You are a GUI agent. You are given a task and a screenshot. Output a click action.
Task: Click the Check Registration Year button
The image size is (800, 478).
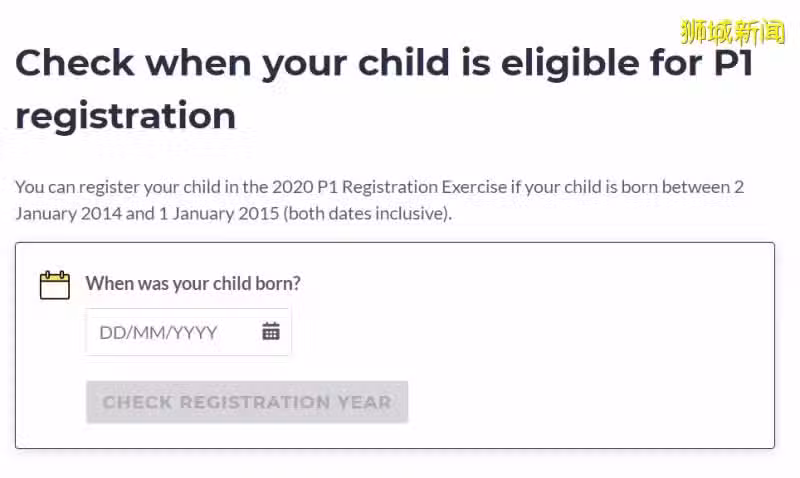[x=247, y=402]
